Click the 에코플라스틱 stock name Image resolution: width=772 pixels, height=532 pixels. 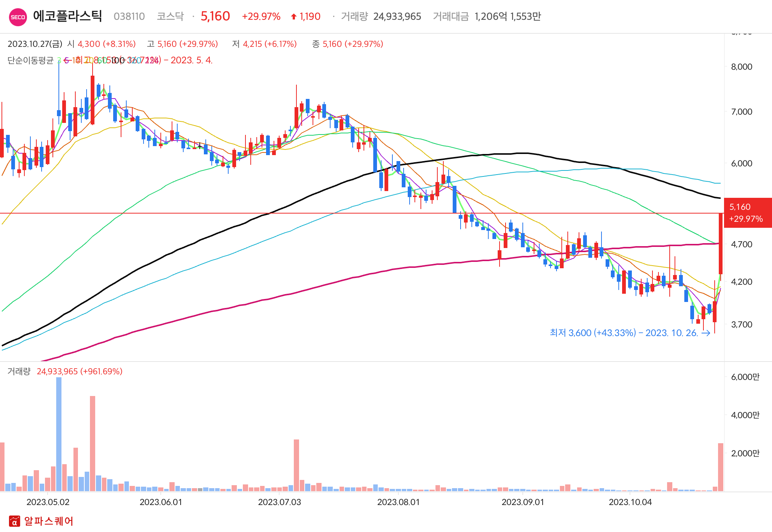point(67,16)
